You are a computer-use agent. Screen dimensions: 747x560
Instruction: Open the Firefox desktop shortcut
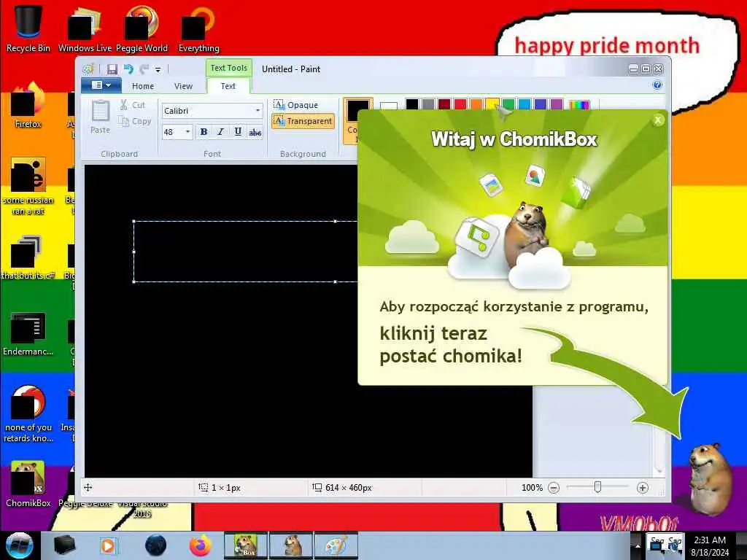tap(28, 105)
